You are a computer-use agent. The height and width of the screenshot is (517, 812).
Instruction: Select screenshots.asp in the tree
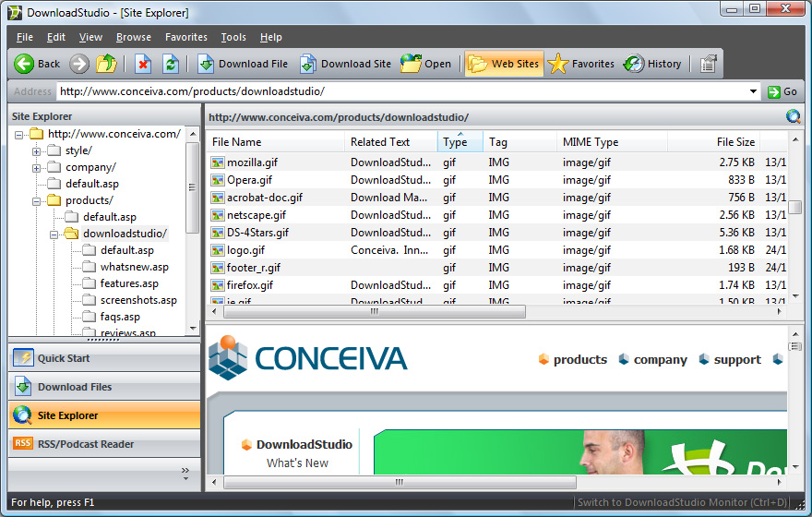coord(138,300)
